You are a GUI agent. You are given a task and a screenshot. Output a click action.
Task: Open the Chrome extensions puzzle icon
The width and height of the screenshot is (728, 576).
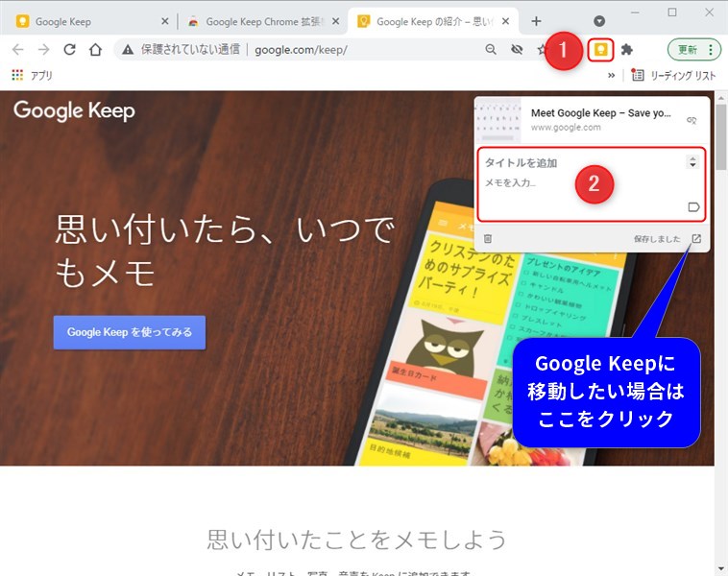pyautogui.click(x=627, y=50)
